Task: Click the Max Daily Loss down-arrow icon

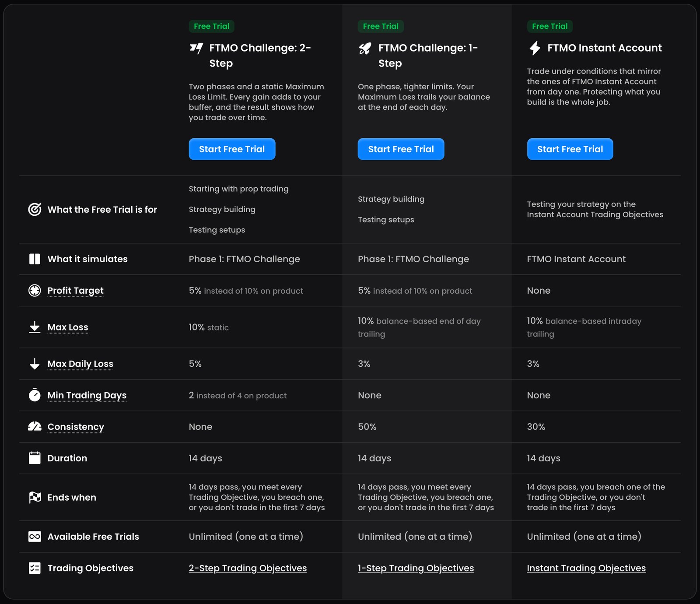Action: 35,364
